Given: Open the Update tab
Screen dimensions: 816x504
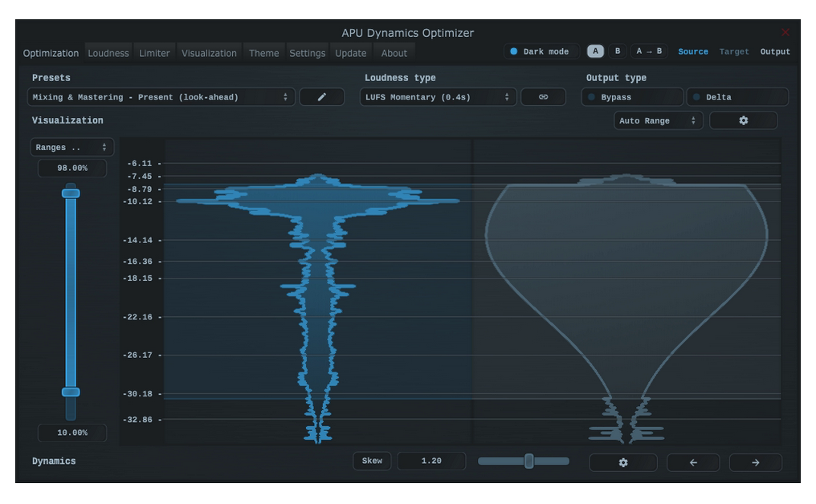Looking at the screenshot, I should pyautogui.click(x=351, y=53).
